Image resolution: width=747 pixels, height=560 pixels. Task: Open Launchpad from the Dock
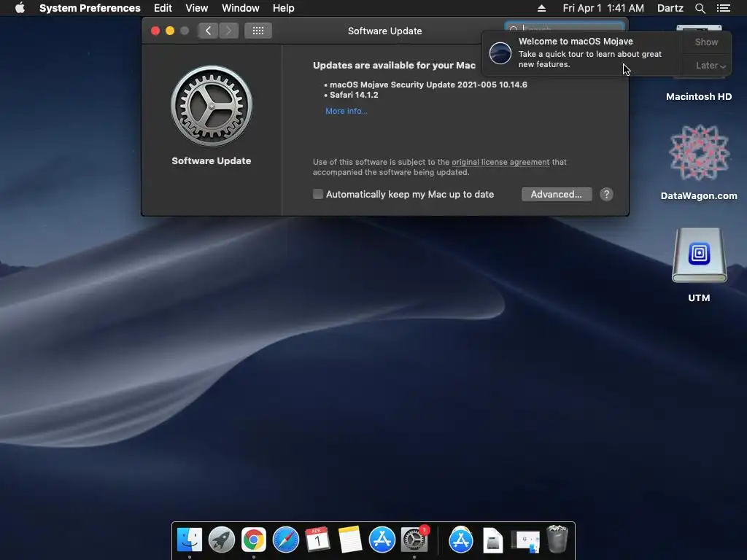point(222,540)
